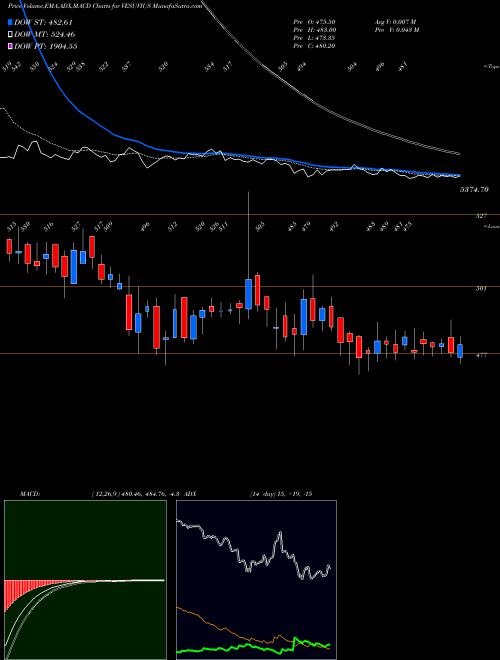Click the 'Pre H: 483.60' high value
Screen dimensions: 500x660
point(314,30)
